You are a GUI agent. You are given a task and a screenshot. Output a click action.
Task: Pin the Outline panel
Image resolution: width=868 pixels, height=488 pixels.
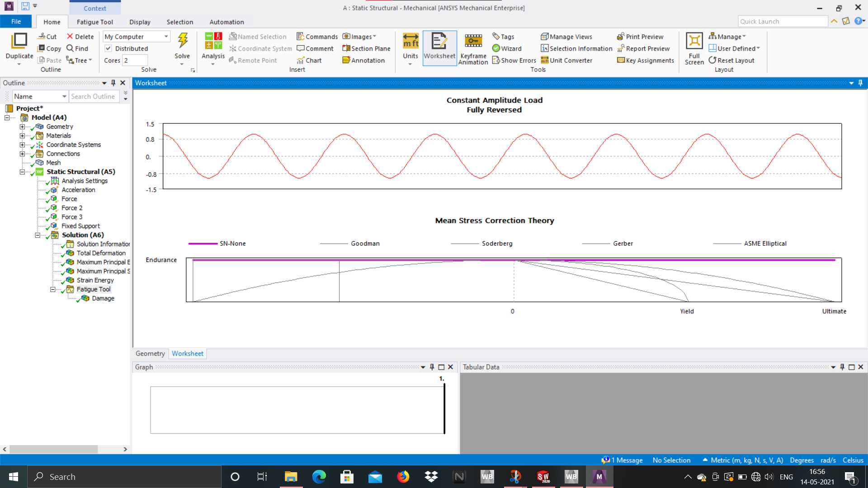coord(113,83)
